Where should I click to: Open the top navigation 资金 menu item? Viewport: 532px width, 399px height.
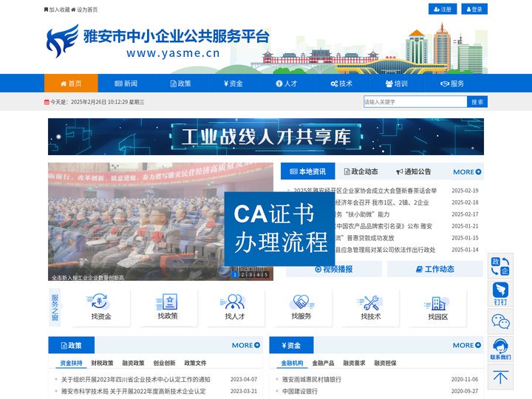(x=233, y=83)
